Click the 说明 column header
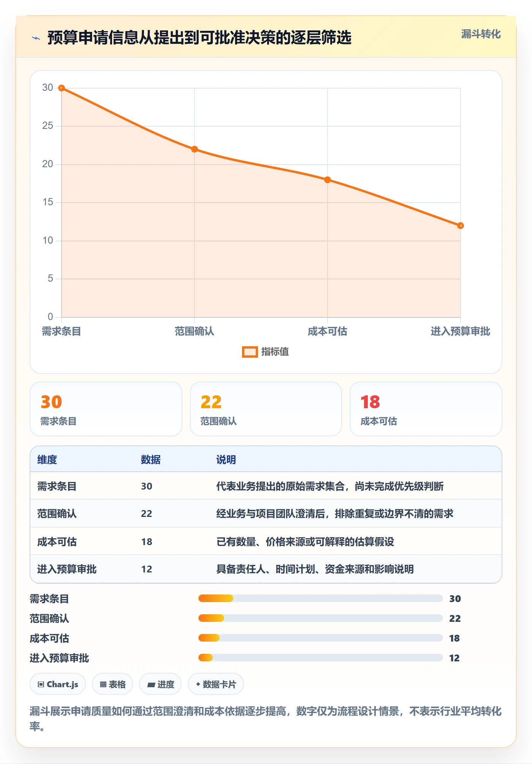This screenshot has height=764, width=532. pos(226,460)
